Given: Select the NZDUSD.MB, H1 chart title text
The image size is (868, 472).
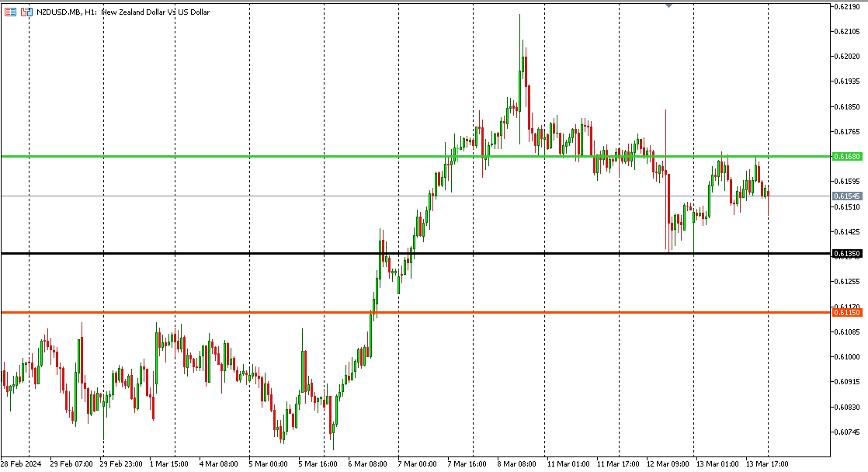Looking at the screenshot, I should pyautogui.click(x=123, y=12).
